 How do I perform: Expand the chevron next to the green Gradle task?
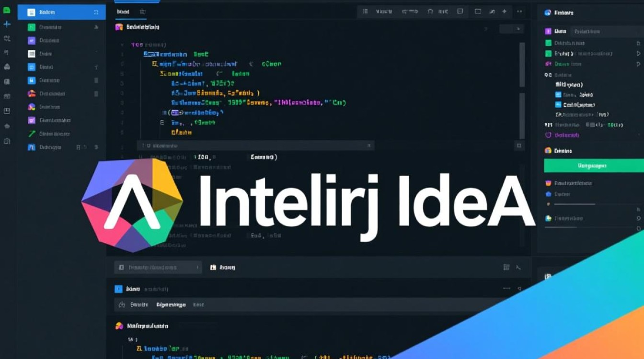click(x=638, y=53)
